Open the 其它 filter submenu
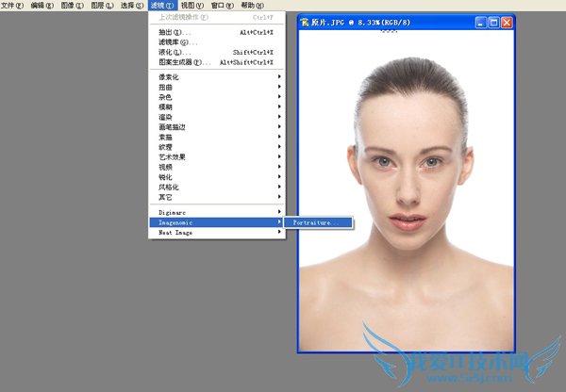The height and width of the screenshot is (392, 566). [217, 197]
